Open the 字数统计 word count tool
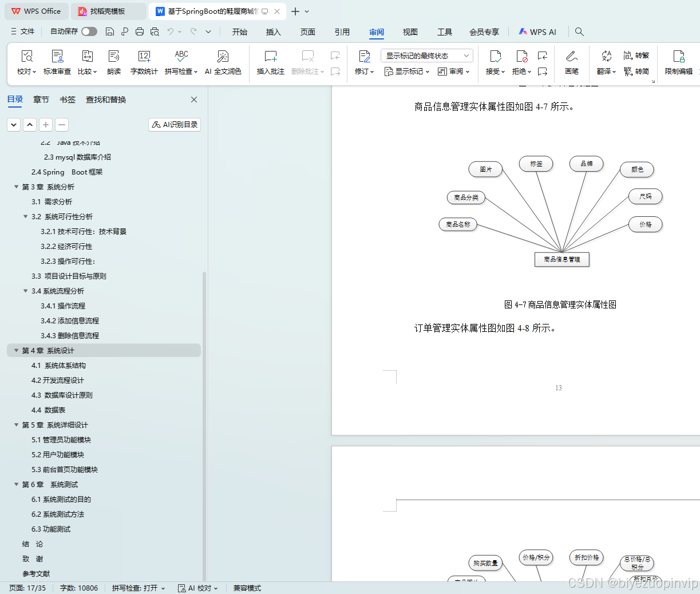This screenshot has height=594, width=700. pyautogui.click(x=144, y=62)
